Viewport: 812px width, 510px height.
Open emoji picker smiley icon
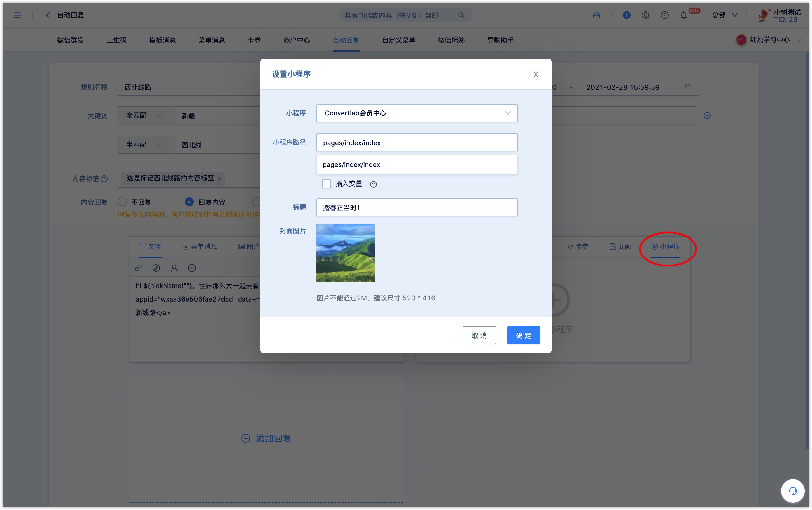(192, 268)
